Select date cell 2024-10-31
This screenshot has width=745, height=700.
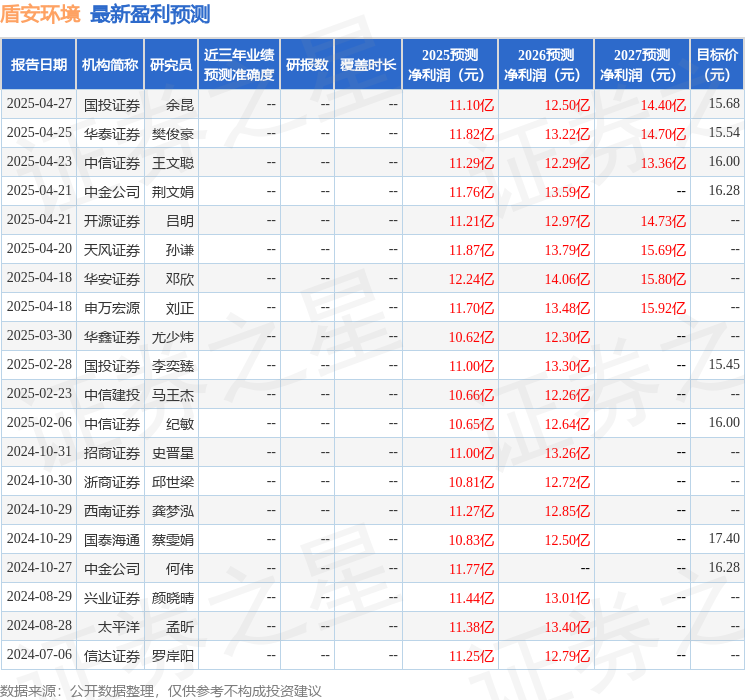pyautogui.click(x=39, y=451)
